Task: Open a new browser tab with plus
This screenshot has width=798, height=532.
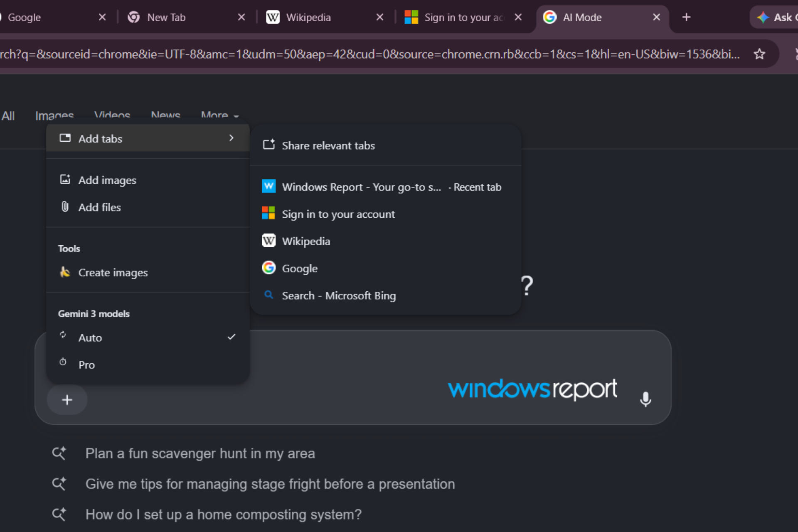Action: (687, 17)
